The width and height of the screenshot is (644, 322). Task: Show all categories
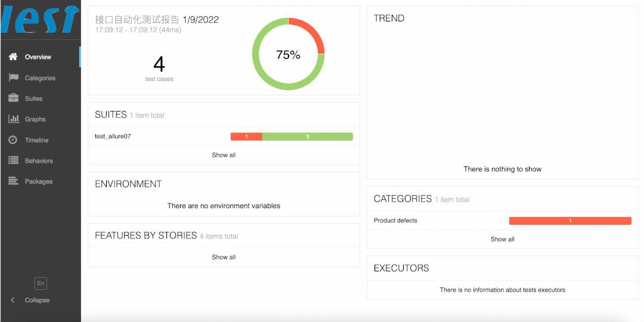pyautogui.click(x=502, y=239)
